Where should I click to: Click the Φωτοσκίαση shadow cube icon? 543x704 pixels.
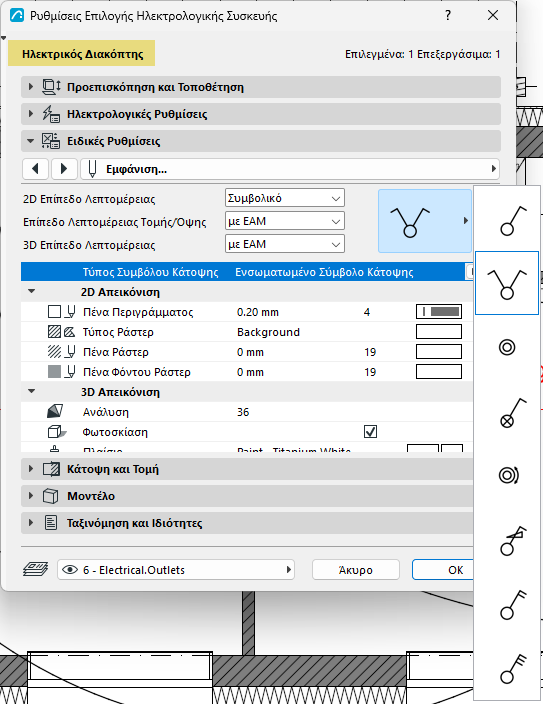coord(57,432)
